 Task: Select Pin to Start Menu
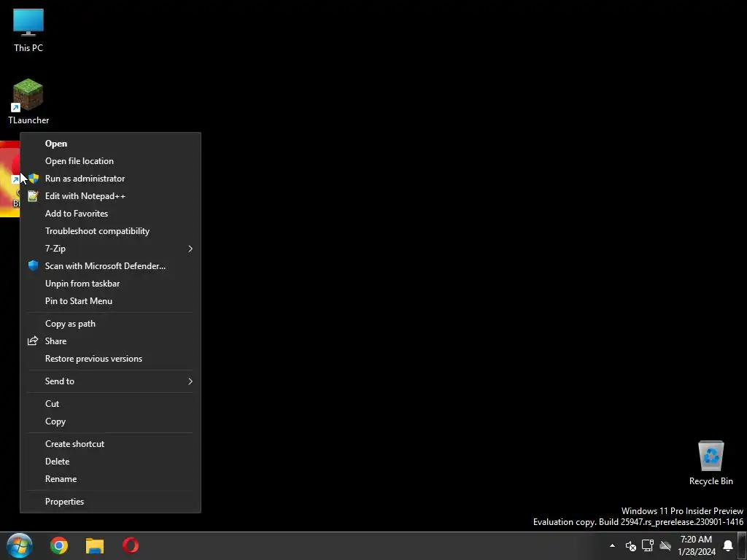(x=110, y=301)
